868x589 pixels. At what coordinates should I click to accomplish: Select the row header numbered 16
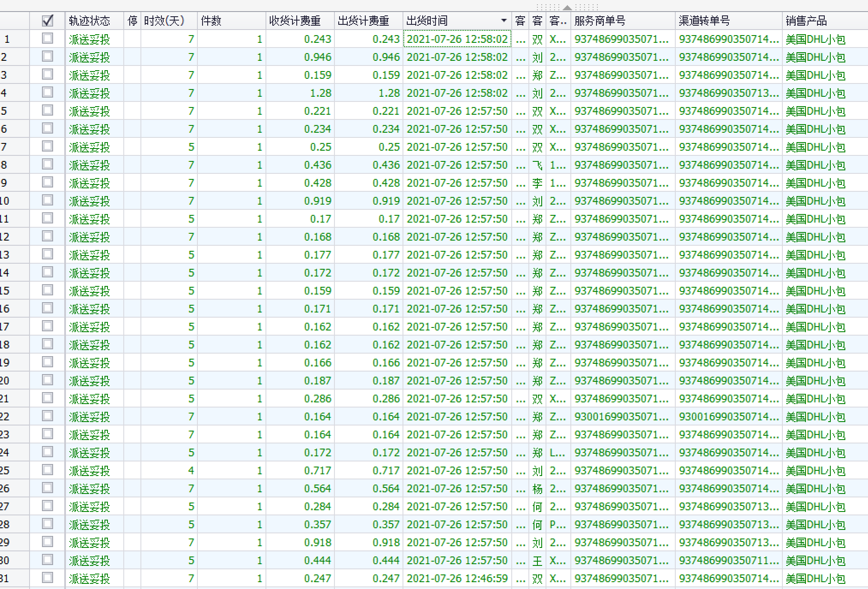coord(15,309)
